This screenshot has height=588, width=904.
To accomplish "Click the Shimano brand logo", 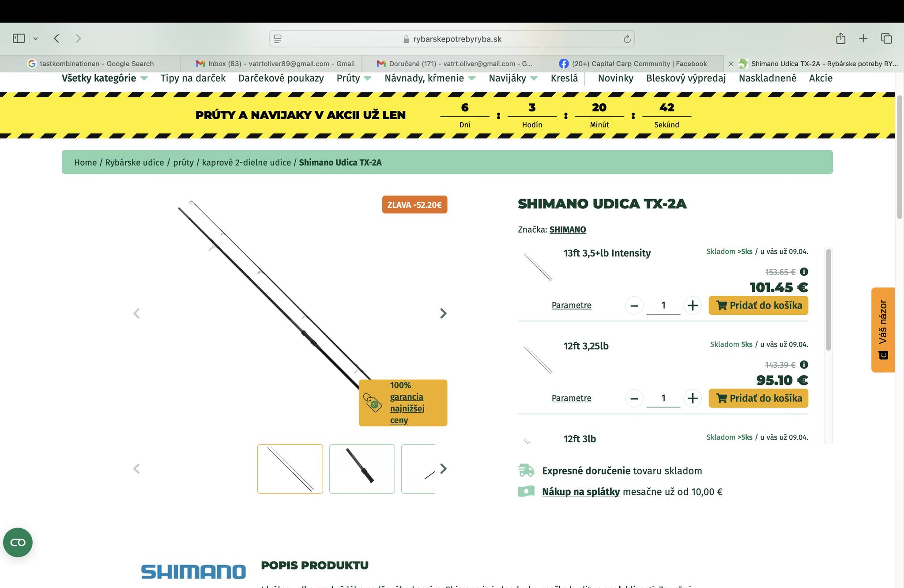I will [x=193, y=572].
